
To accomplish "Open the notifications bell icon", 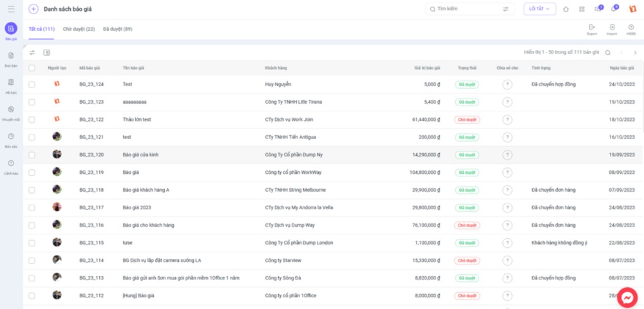I will tap(614, 9).
